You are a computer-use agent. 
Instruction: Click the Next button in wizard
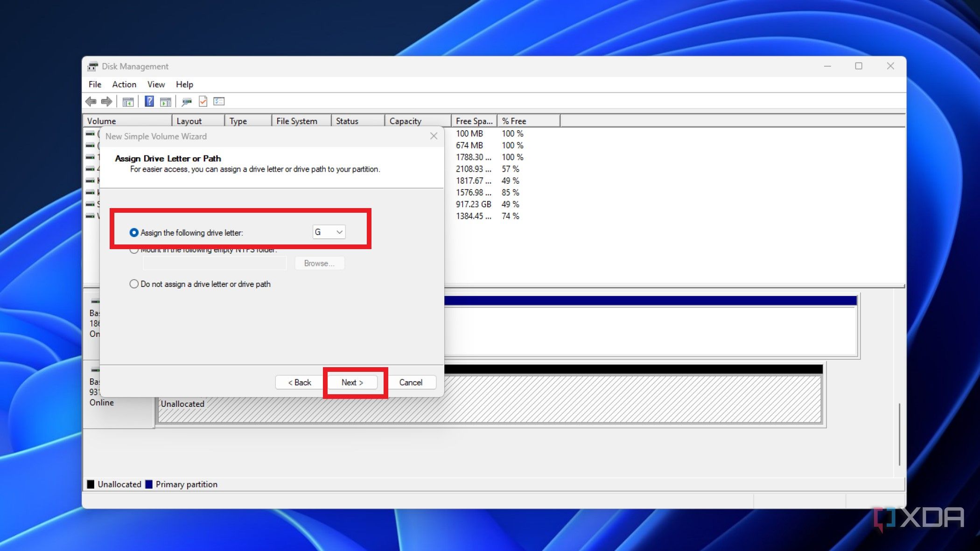click(x=352, y=382)
